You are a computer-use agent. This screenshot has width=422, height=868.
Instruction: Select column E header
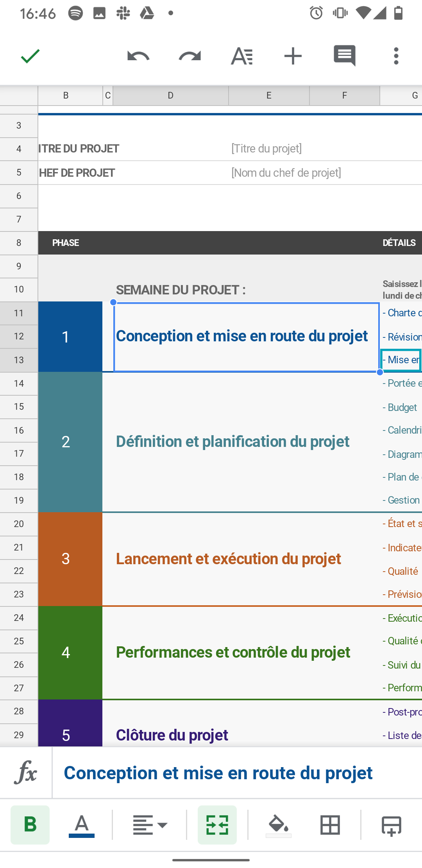point(269,95)
